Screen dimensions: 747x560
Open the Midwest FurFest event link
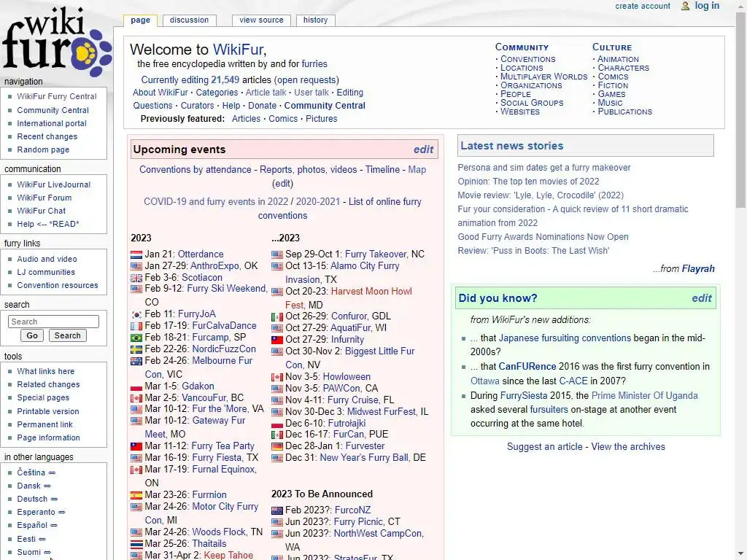click(x=381, y=412)
